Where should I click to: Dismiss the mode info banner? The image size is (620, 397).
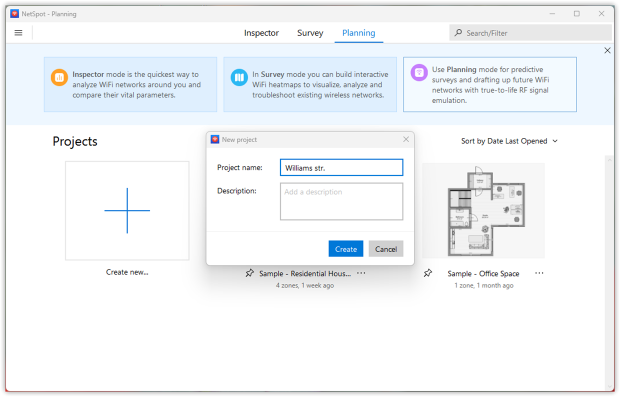click(607, 51)
